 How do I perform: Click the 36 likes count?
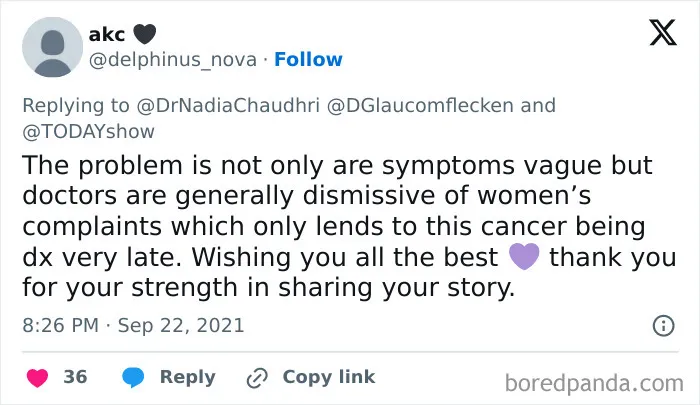tap(75, 377)
